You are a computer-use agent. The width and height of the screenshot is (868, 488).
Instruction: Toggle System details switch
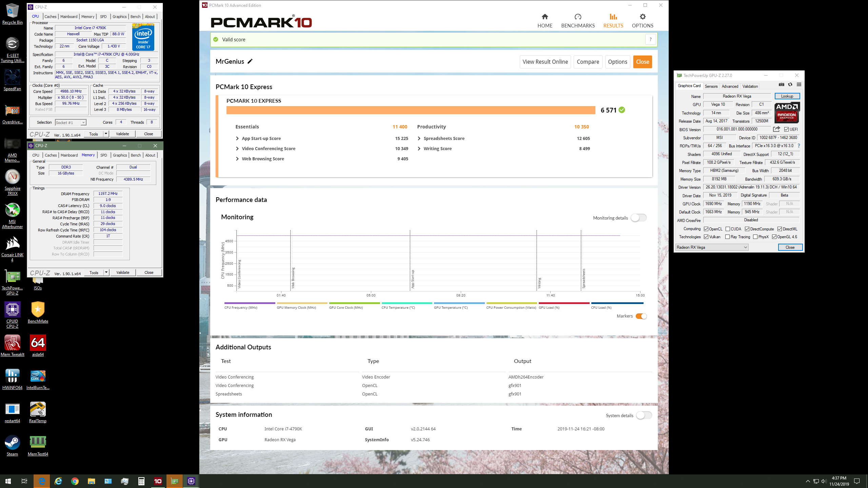pyautogui.click(x=644, y=415)
